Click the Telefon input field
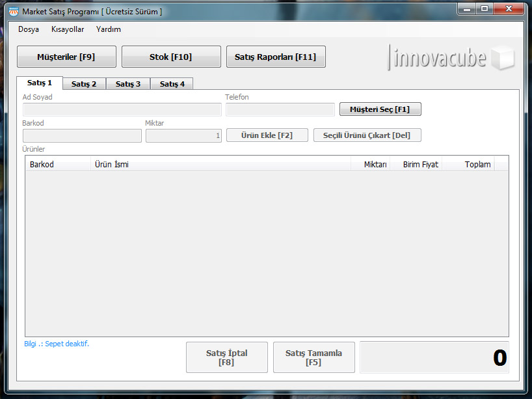Image resolution: width=532 pixels, height=399 pixels. [x=280, y=110]
